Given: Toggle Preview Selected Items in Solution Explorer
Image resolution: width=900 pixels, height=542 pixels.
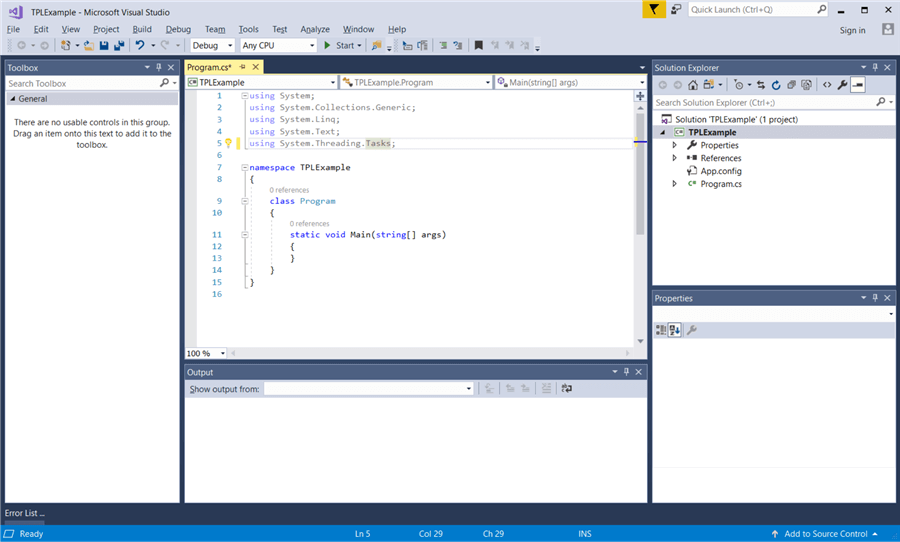Looking at the screenshot, I should tap(858, 85).
